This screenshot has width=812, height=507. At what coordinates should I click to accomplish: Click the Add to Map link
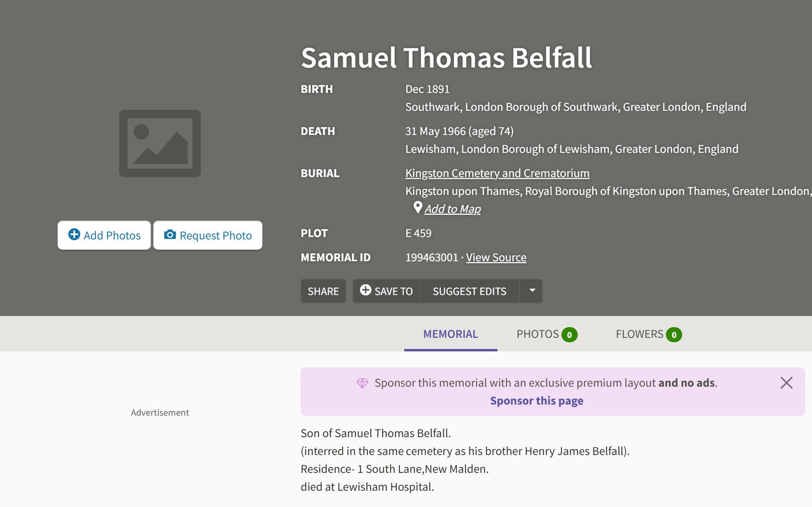coord(452,209)
